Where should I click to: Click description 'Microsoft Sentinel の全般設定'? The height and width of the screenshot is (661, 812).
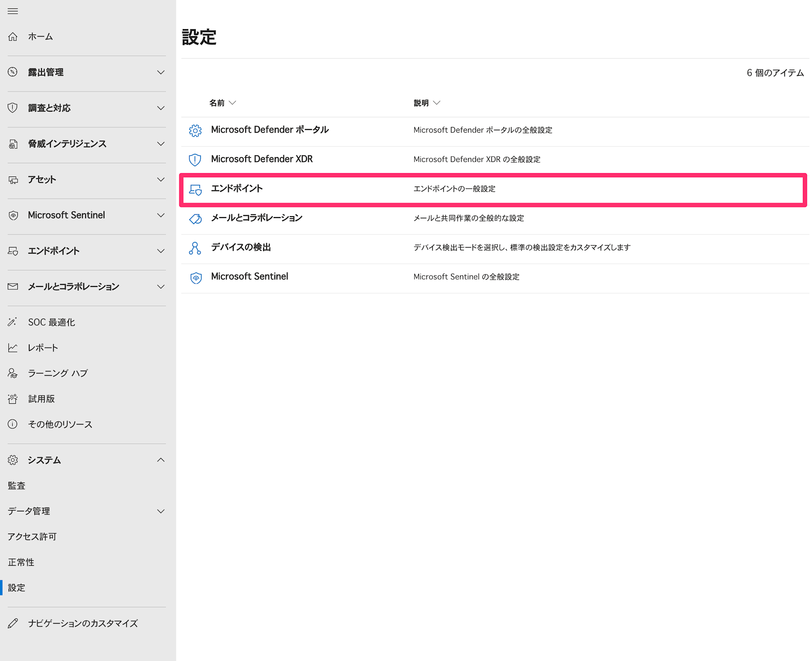tap(466, 277)
